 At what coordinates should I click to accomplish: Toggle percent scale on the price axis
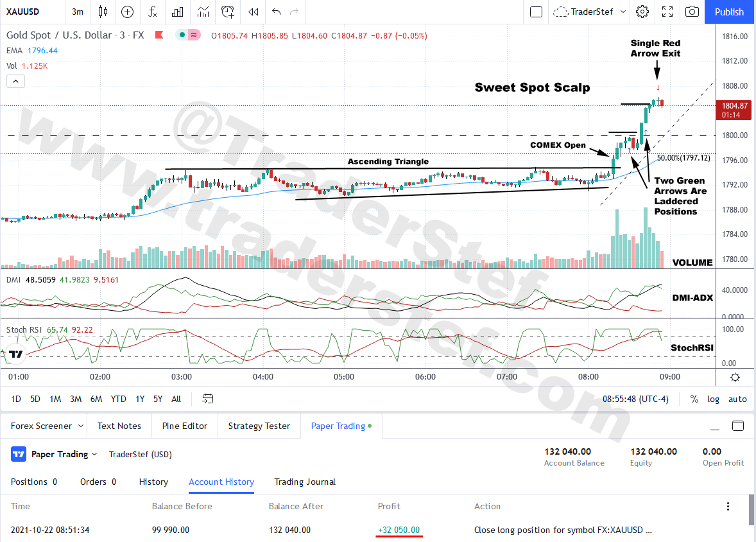694,399
